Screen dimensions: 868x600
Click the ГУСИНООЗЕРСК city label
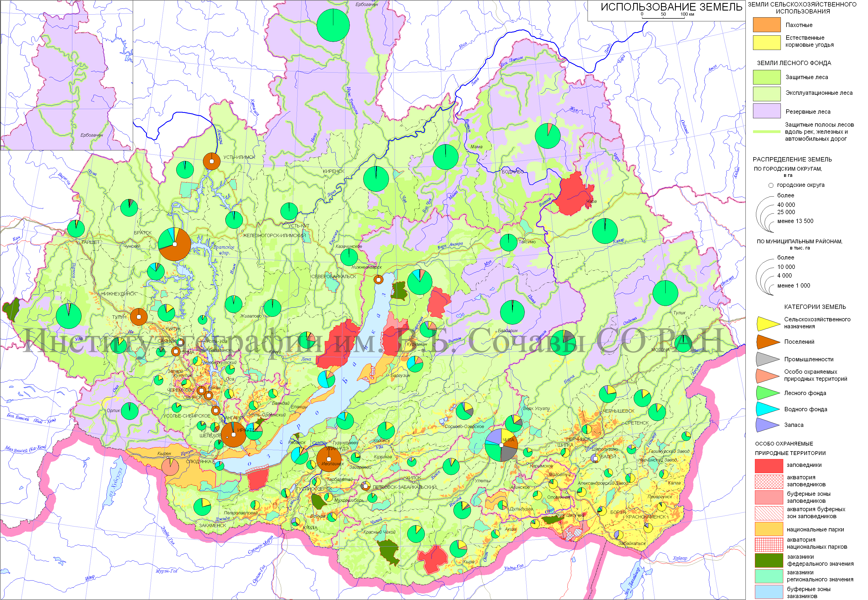(x=314, y=489)
